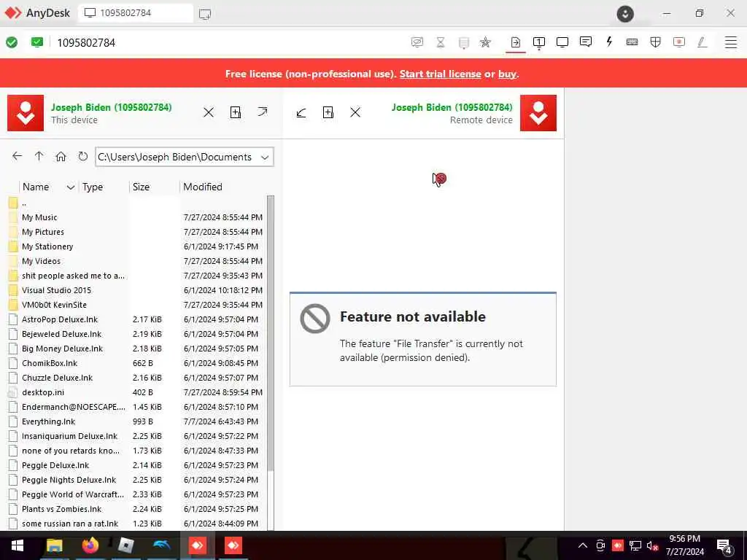747x560 pixels.
Task: Show hidden tray icons chevron
Action: click(x=583, y=545)
